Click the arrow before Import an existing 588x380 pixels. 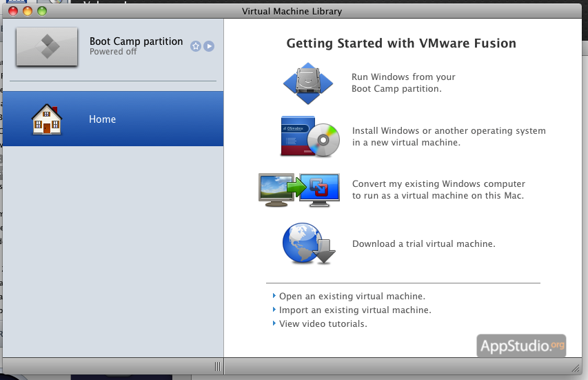point(274,310)
